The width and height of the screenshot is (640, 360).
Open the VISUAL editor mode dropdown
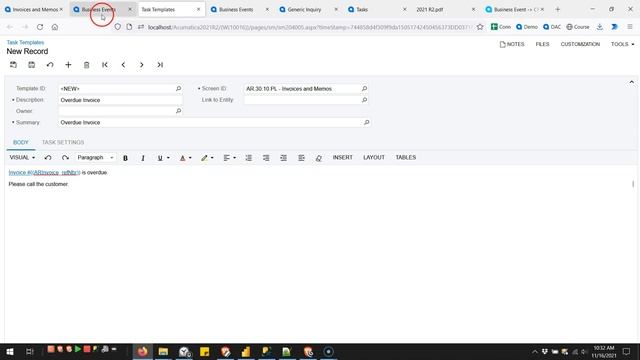(22, 158)
